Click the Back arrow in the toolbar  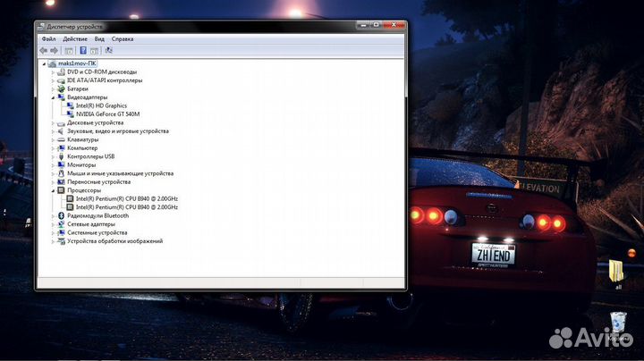click(44, 50)
